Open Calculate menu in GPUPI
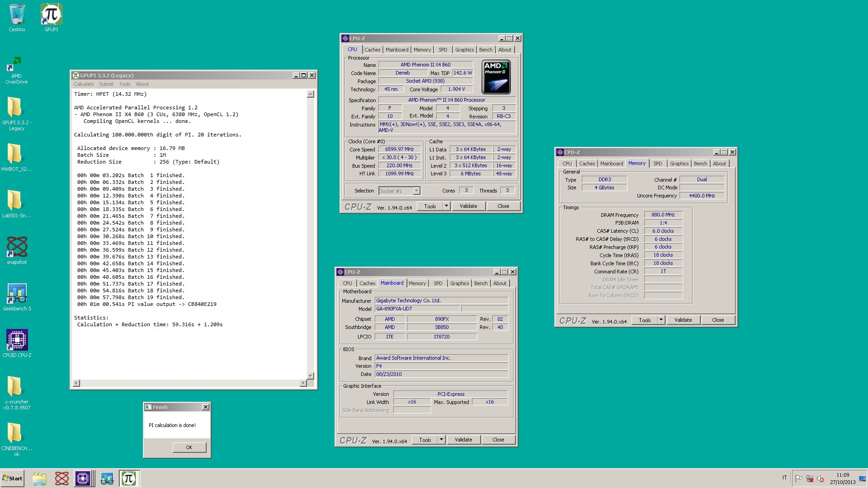Viewport: 868px width, 488px height. pyautogui.click(x=84, y=84)
